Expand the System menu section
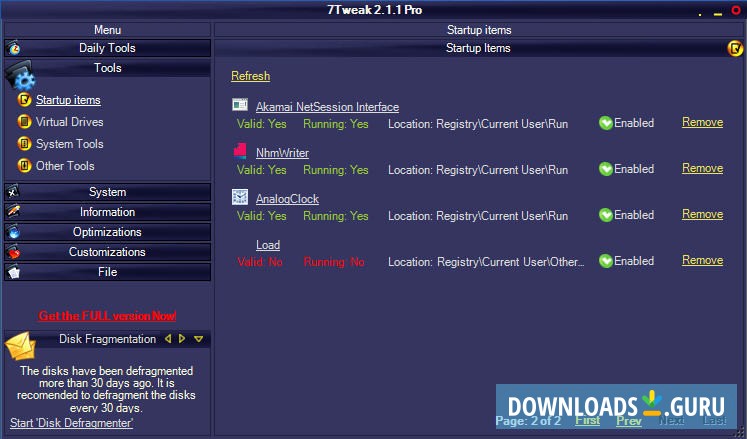This screenshot has height=439, width=747. [x=108, y=192]
